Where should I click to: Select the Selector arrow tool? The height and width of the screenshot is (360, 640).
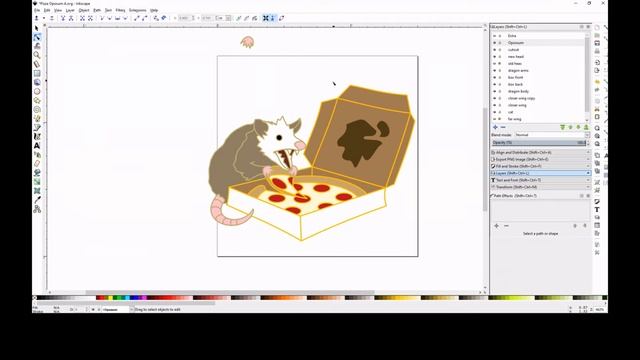37,28
